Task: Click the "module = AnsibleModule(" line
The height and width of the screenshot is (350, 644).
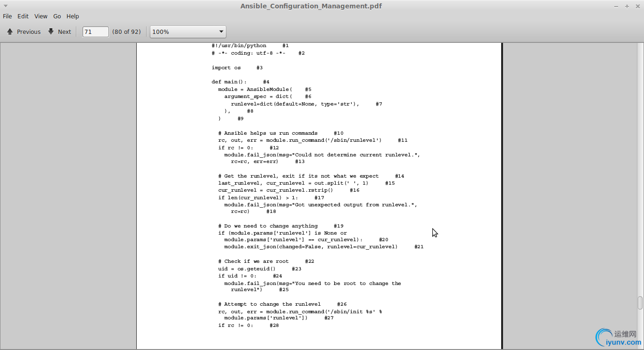Action: 264,90
